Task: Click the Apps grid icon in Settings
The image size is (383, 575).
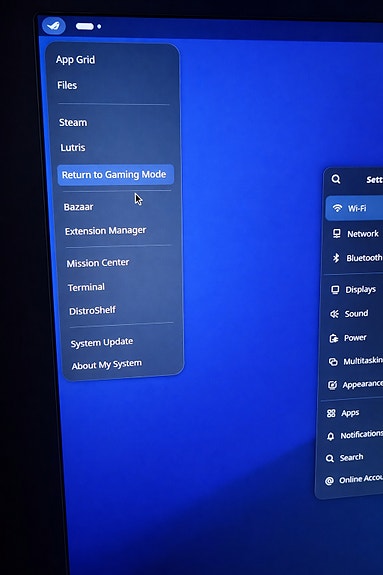Action: (331, 413)
